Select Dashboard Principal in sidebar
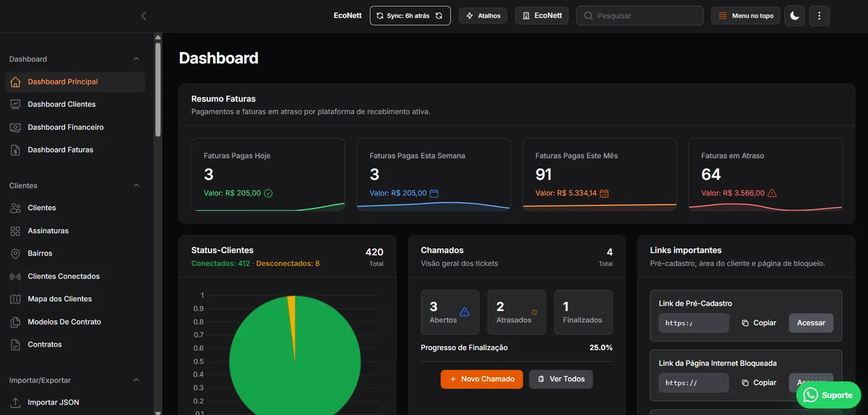This screenshot has height=415, width=868. (75, 82)
